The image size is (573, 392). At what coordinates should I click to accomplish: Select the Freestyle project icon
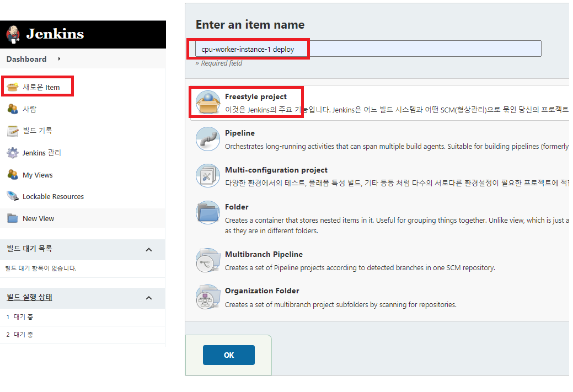[208, 103]
